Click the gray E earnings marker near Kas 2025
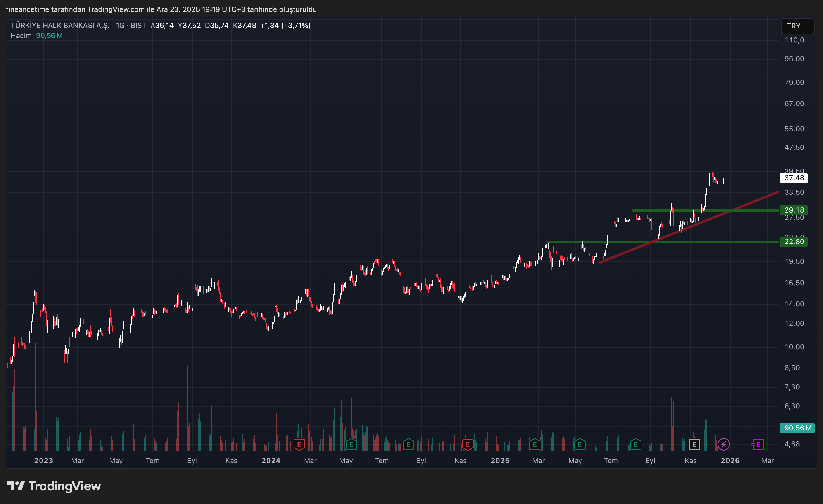 click(695, 444)
